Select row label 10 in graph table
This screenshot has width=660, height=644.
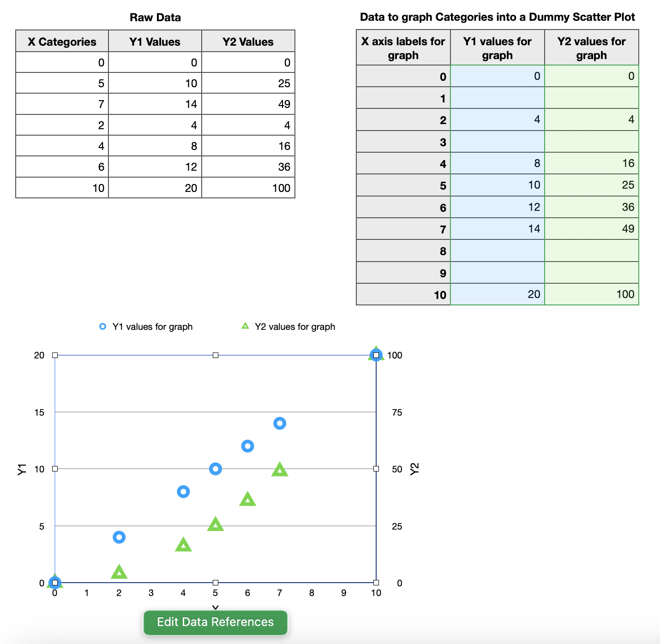(440, 294)
